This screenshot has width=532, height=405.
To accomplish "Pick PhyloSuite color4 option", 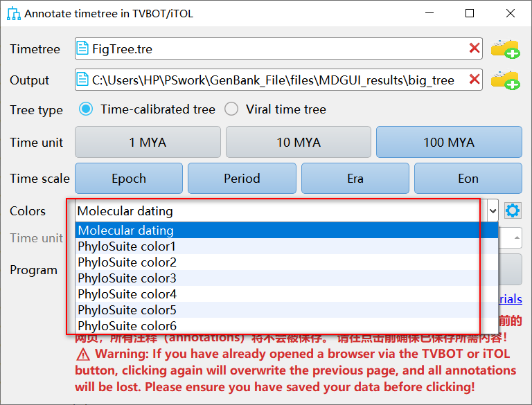I will tap(286, 294).
